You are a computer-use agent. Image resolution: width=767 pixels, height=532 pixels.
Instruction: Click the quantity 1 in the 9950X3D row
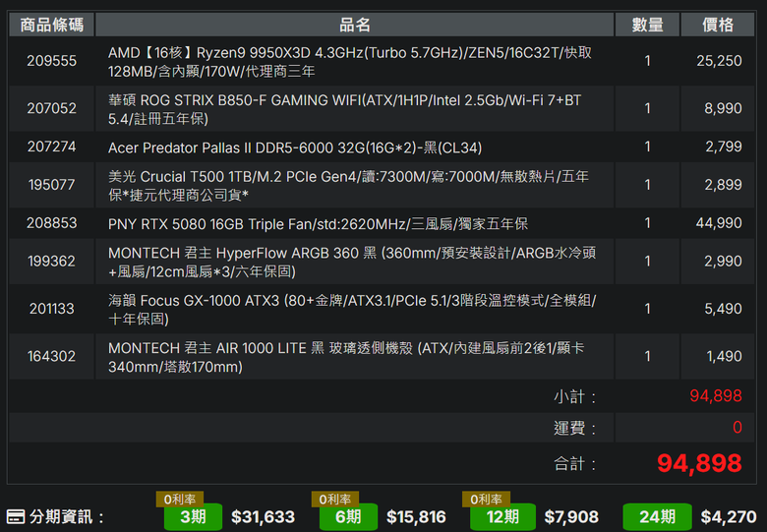pyautogui.click(x=647, y=61)
